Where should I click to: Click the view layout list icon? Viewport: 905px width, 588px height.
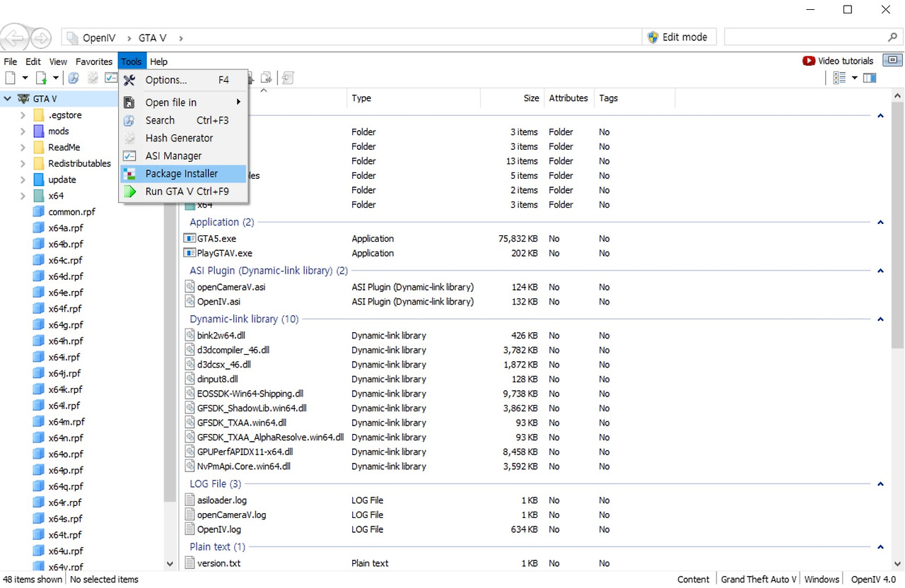(x=839, y=78)
